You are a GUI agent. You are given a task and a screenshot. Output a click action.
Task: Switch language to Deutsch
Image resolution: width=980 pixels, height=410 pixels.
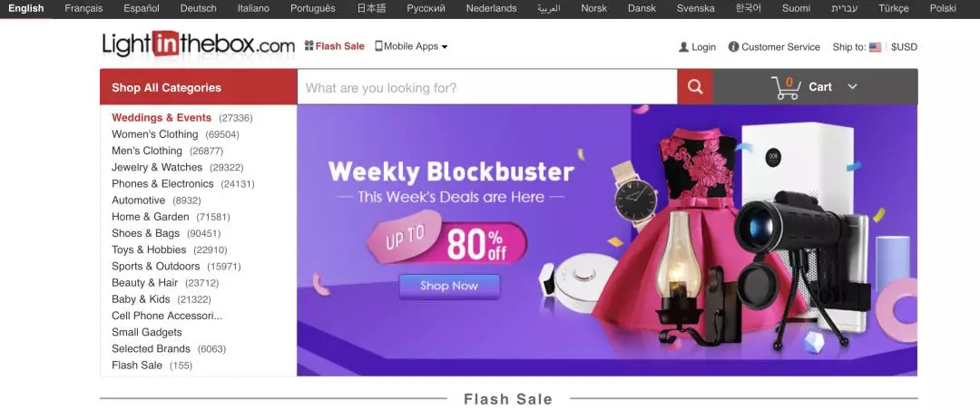[198, 8]
